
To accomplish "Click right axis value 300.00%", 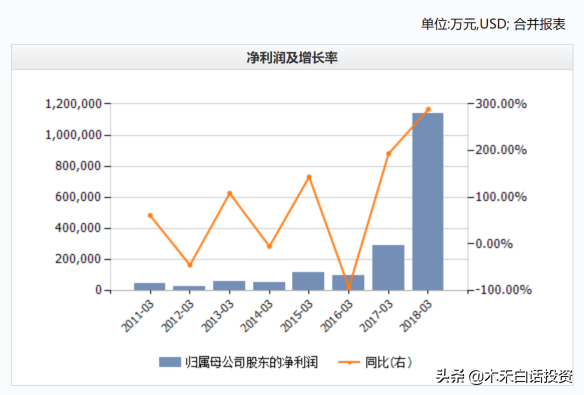I will coord(501,104).
